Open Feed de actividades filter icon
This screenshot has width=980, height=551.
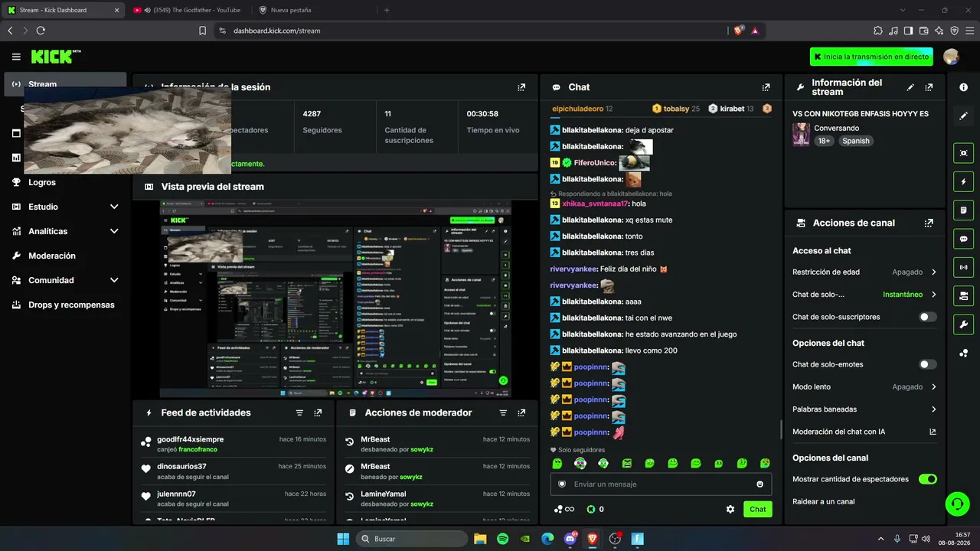click(299, 412)
